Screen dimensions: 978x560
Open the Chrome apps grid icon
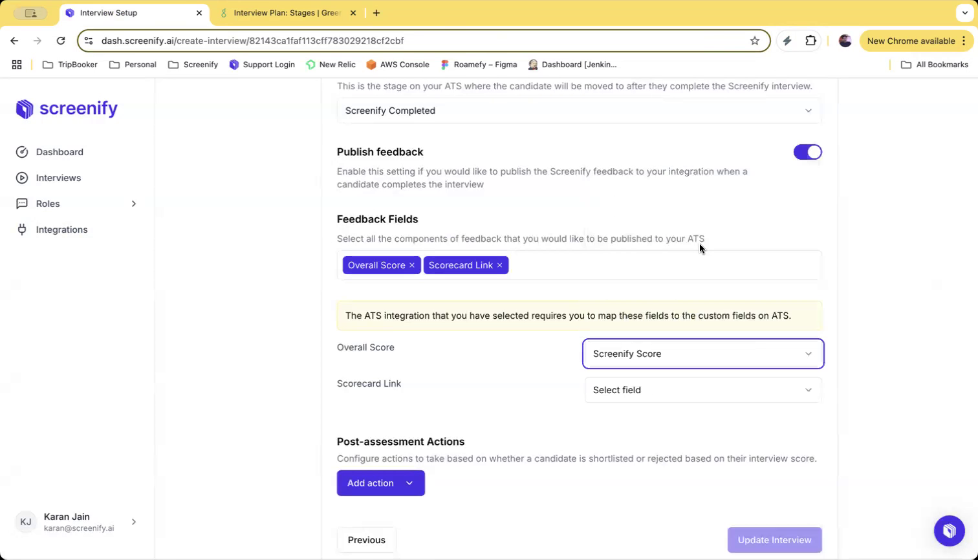(17, 65)
